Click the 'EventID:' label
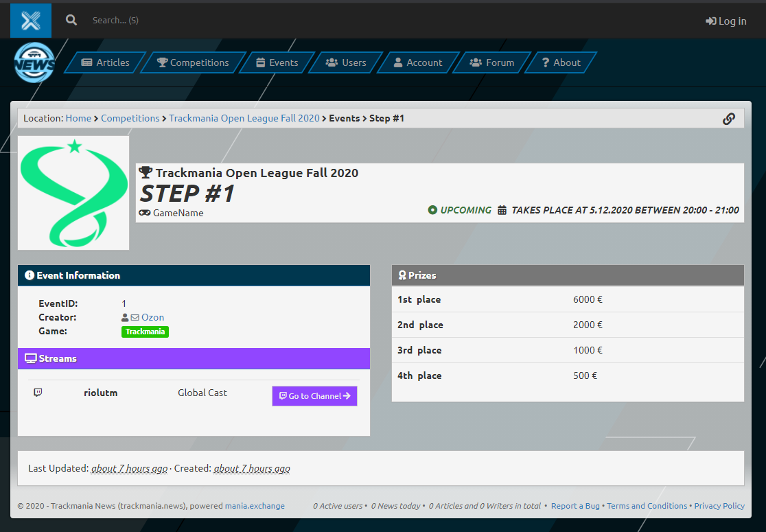766x532 pixels. pos(58,303)
